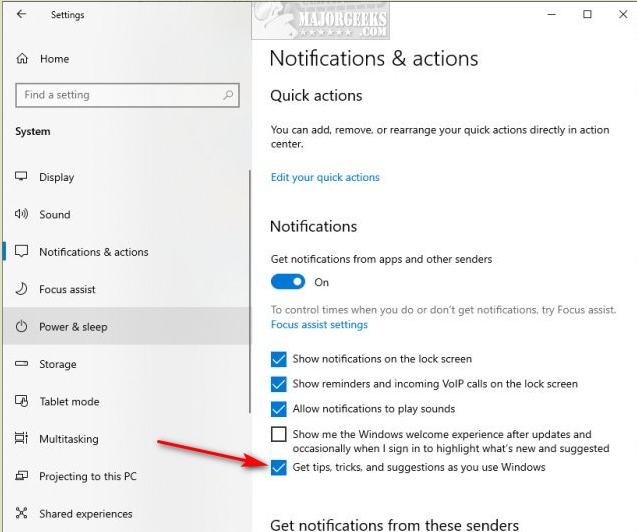
Task: Click the search magnifier icon
Action: click(x=229, y=95)
